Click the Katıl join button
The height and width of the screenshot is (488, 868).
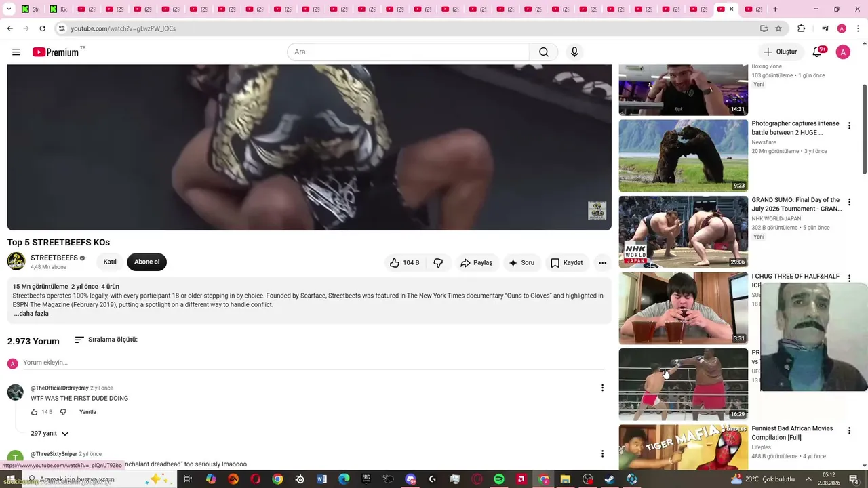(x=110, y=262)
